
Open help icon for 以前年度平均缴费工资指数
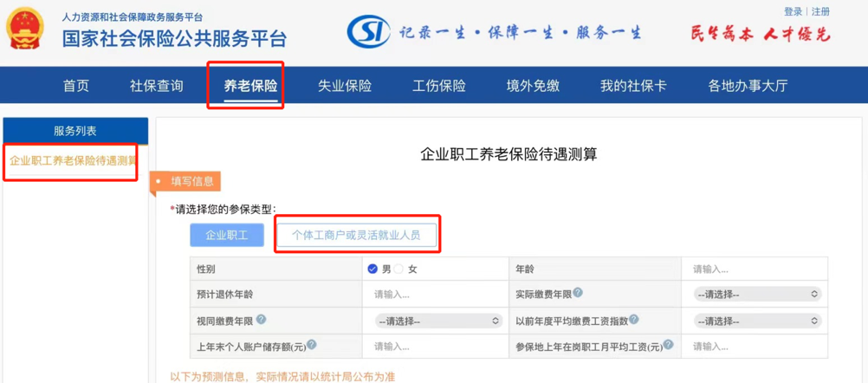634,320
